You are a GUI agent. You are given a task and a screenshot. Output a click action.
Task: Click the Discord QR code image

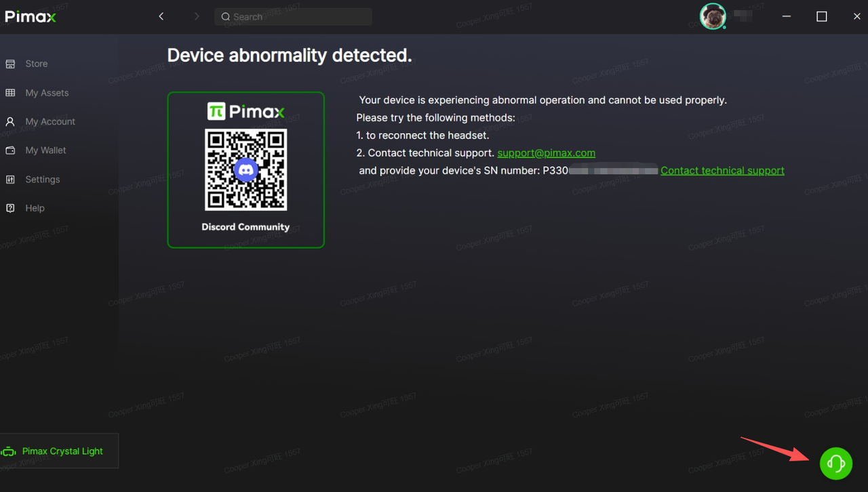245,170
